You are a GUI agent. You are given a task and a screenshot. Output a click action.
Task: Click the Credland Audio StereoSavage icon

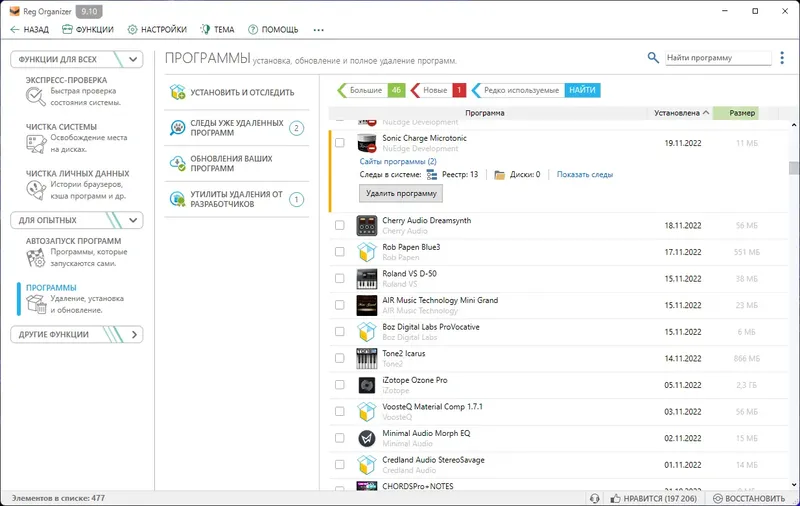tap(367, 465)
